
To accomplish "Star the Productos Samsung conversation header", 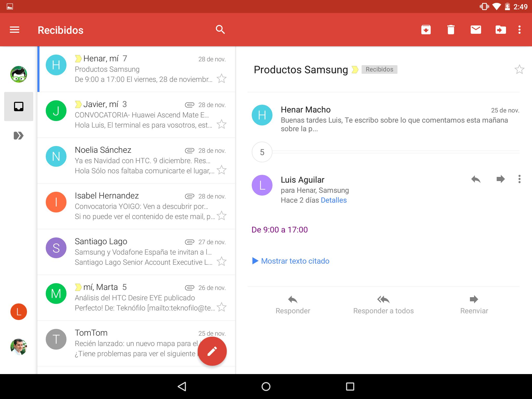I will coord(519,69).
